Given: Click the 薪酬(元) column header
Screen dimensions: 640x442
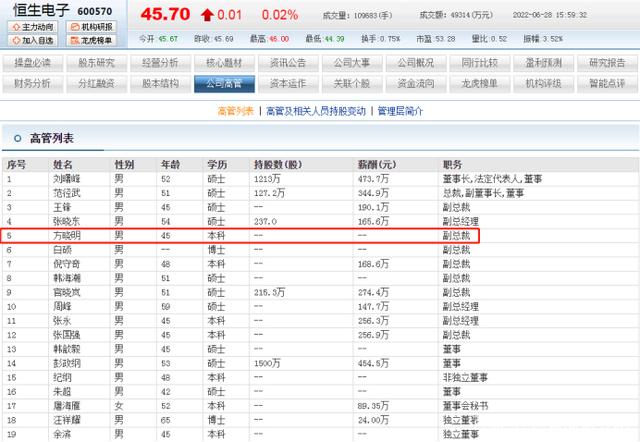Looking at the screenshot, I should click(x=377, y=165).
